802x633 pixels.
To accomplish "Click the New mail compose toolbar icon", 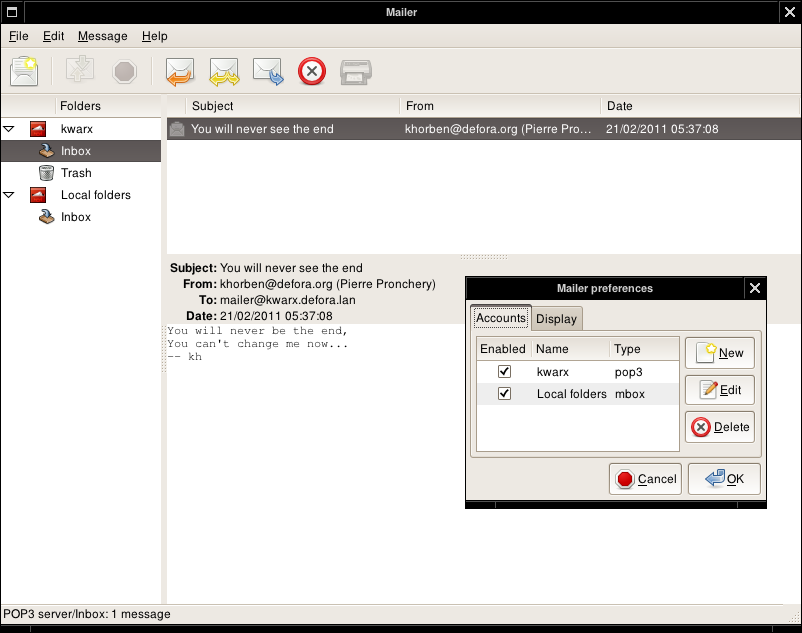I will pyautogui.click(x=24, y=71).
